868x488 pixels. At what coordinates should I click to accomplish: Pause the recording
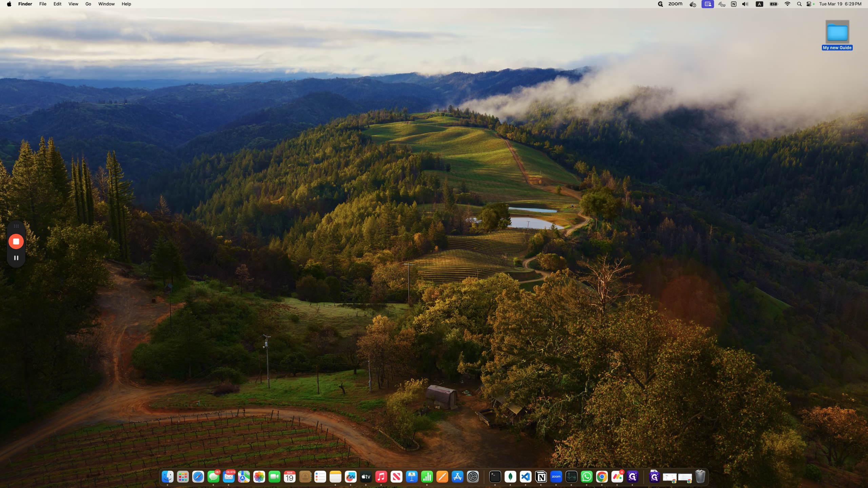[16, 258]
